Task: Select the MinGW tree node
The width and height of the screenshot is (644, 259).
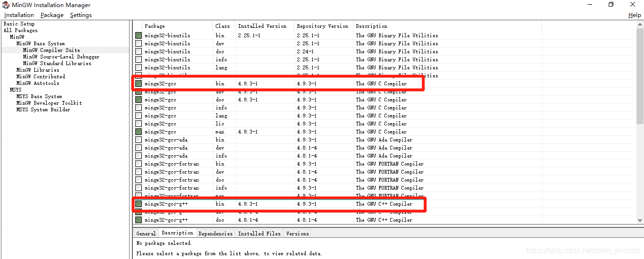Action: click(17, 37)
